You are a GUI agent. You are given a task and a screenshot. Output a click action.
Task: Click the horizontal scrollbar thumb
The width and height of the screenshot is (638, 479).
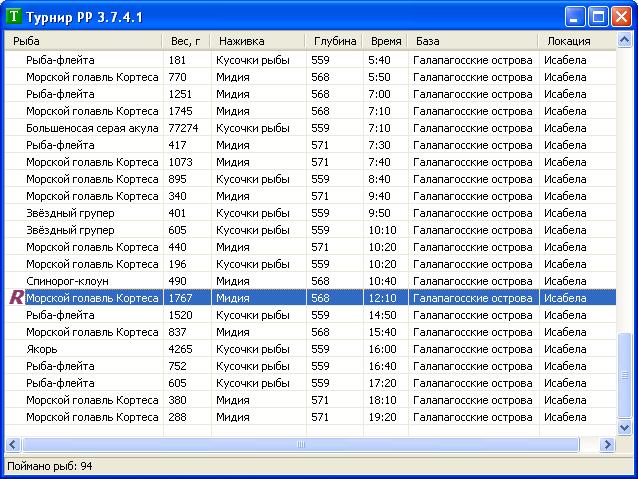[x=301, y=444]
